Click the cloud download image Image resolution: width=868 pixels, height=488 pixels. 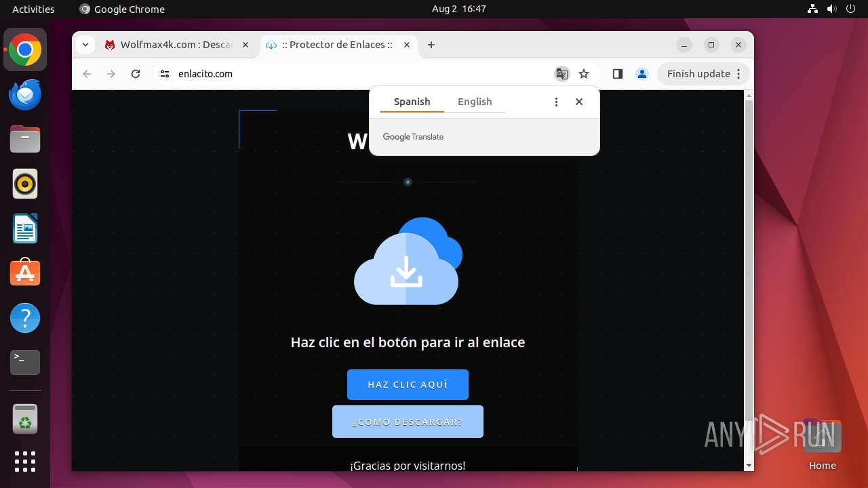coord(408,261)
